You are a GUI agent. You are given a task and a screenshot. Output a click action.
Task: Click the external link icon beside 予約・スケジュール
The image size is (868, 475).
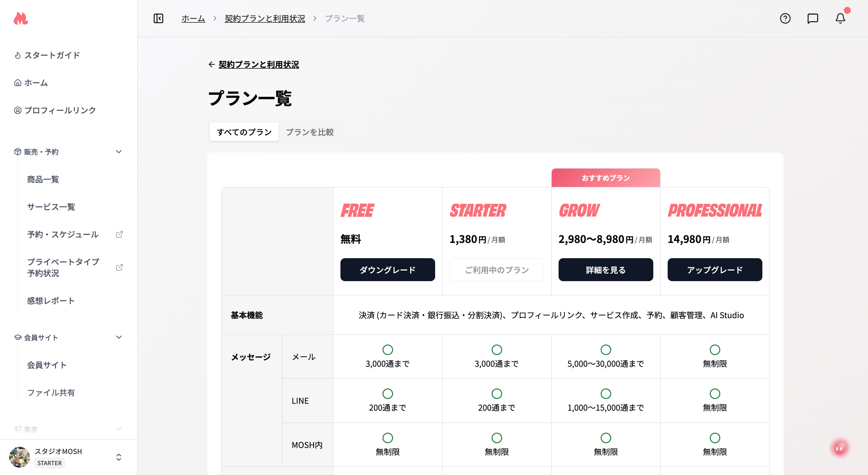click(119, 234)
